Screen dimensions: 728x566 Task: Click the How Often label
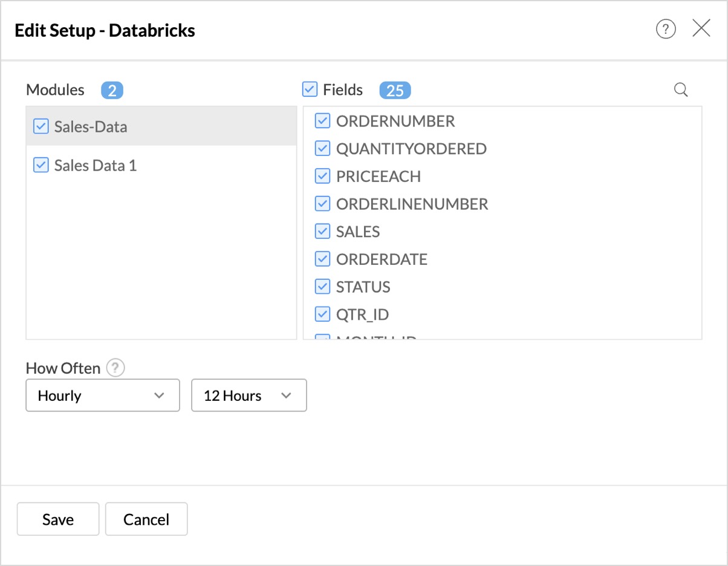63,368
